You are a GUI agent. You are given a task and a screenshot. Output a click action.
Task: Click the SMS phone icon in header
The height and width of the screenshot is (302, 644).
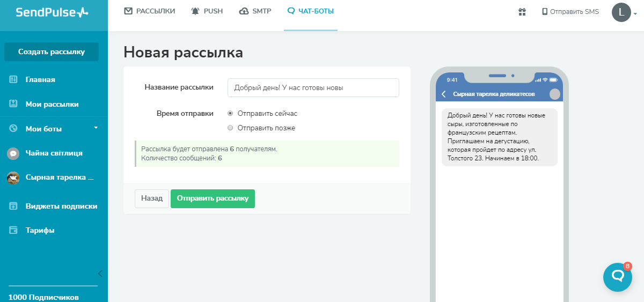click(x=545, y=12)
